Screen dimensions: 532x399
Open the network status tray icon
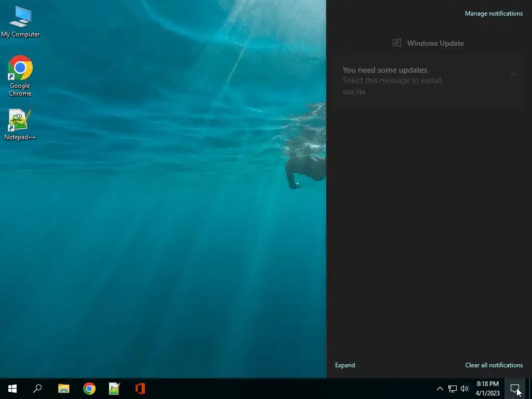[x=453, y=389]
